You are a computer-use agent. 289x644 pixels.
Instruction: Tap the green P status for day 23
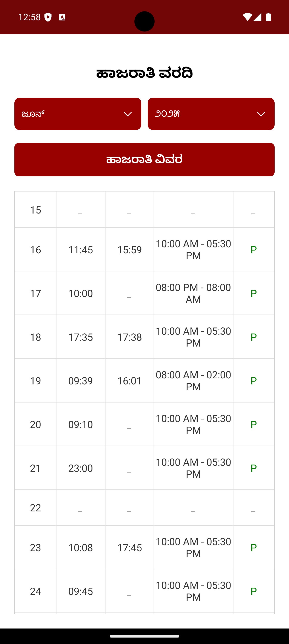[x=253, y=547]
